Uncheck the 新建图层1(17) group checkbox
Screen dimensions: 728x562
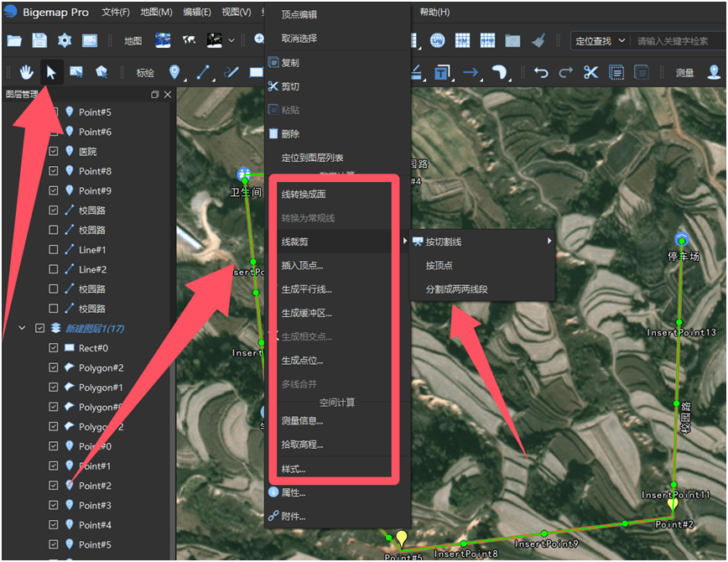click(x=40, y=328)
